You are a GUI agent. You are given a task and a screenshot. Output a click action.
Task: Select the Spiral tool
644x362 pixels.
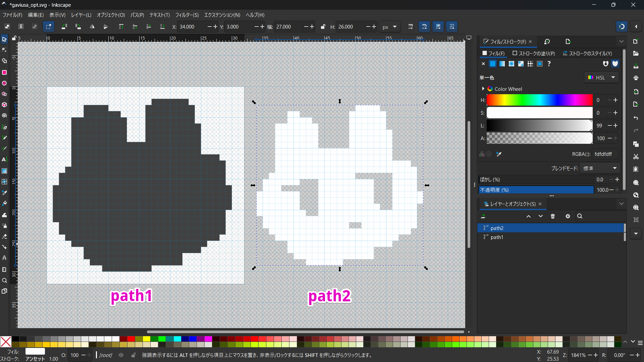point(4,116)
